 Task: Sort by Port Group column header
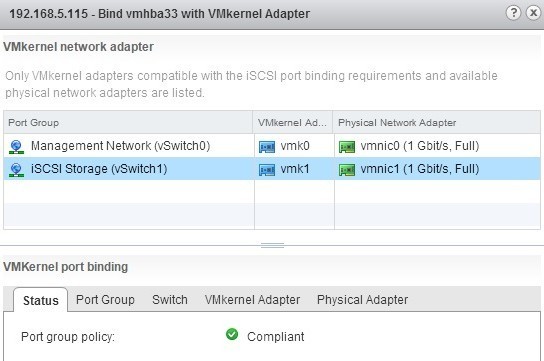[x=128, y=122]
